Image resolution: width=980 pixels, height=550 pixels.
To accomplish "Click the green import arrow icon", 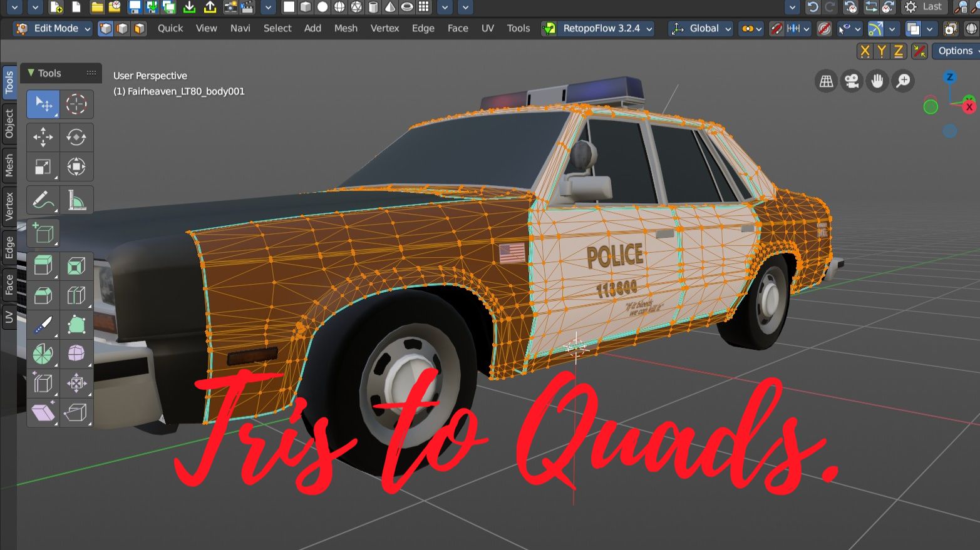I will [189, 8].
